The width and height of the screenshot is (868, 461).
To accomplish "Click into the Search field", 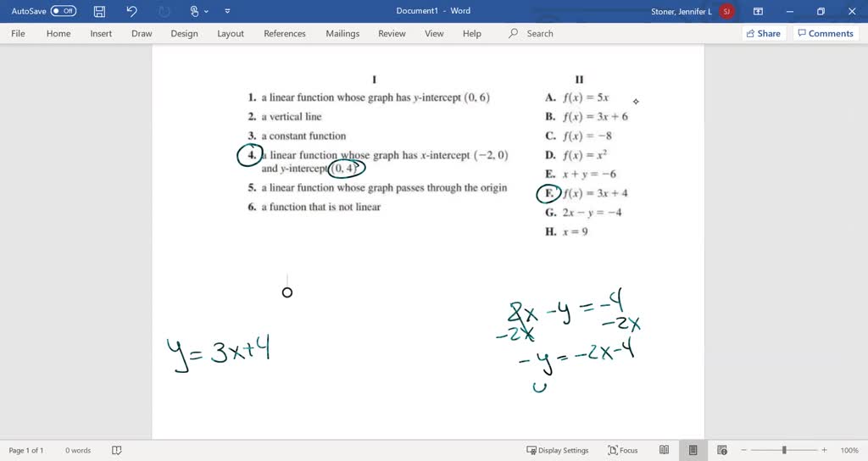I will [540, 33].
